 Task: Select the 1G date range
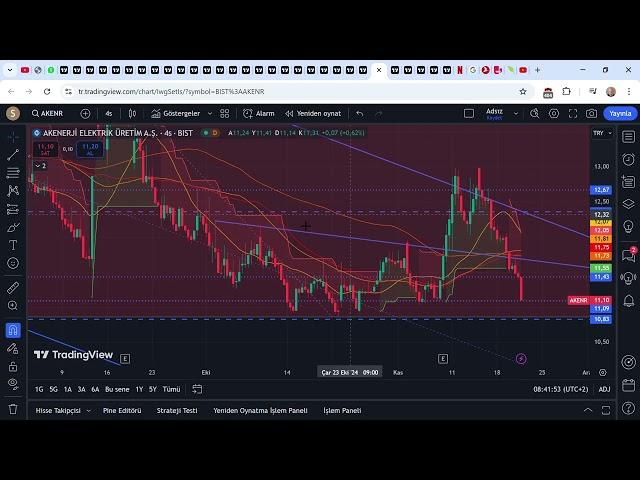pyautogui.click(x=39, y=389)
